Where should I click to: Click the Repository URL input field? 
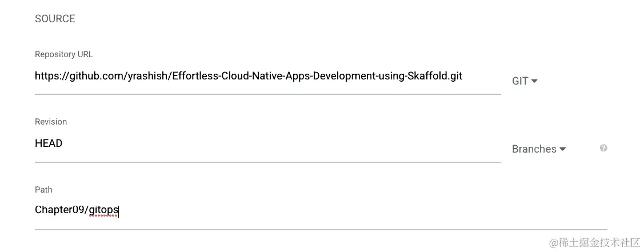(x=268, y=77)
